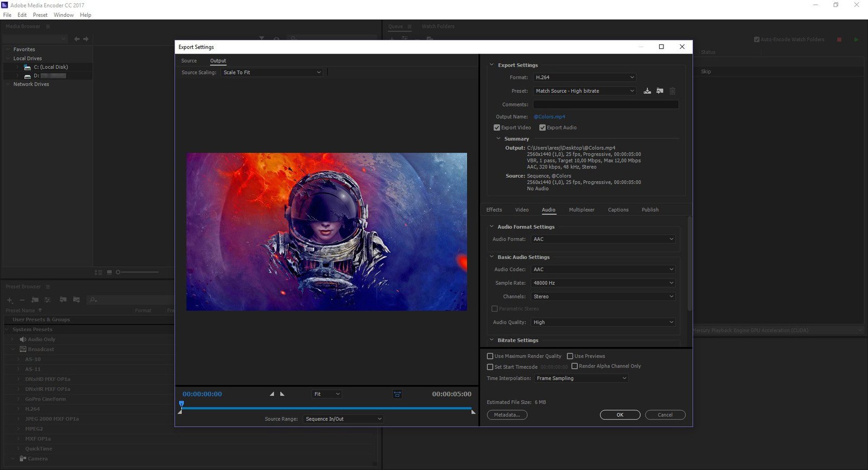Screen dimensions: 868x470
Task: Toggle the aspect ratio correction icon
Action: [397, 394]
